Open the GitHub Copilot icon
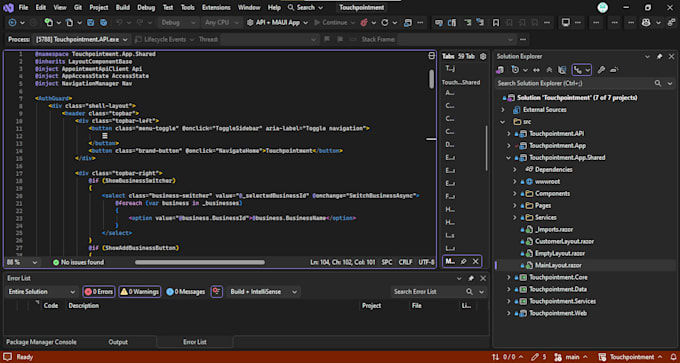680x363 pixels. coord(647,23)
